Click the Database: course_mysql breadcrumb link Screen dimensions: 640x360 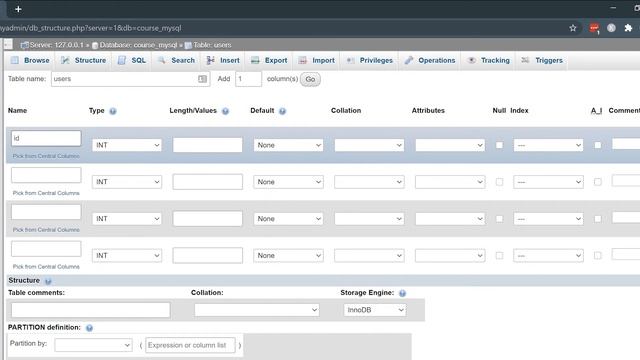(x=138, y=45)
